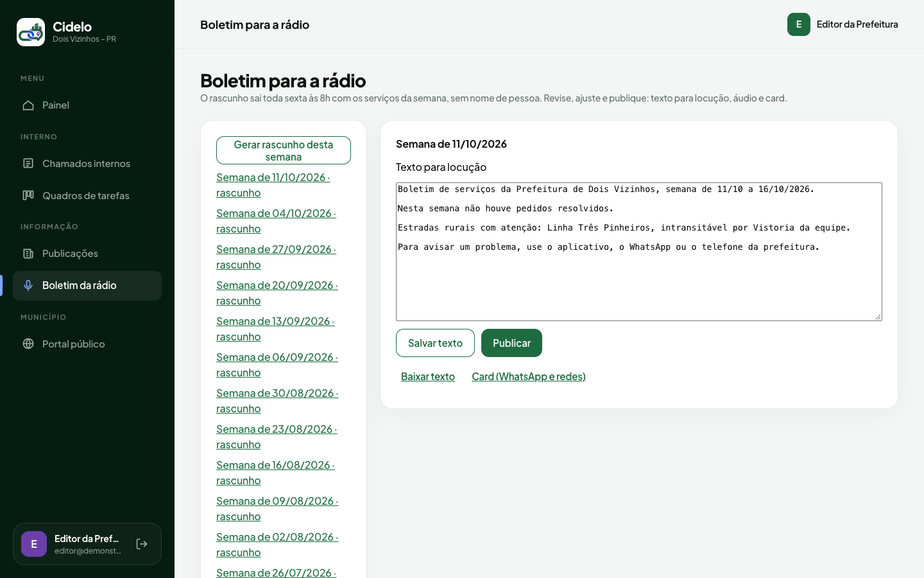
Task: Click the Publicações newspaper icon
Action: click(28, 254)
